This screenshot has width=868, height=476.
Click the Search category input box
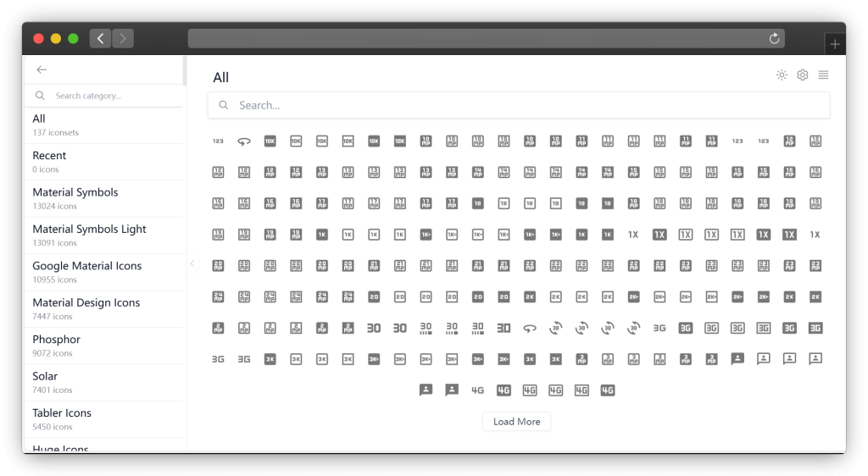110,96
